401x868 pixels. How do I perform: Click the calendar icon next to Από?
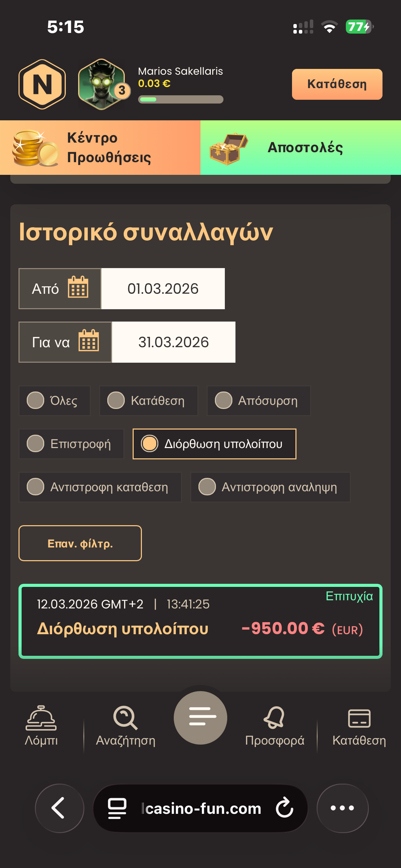78,287
